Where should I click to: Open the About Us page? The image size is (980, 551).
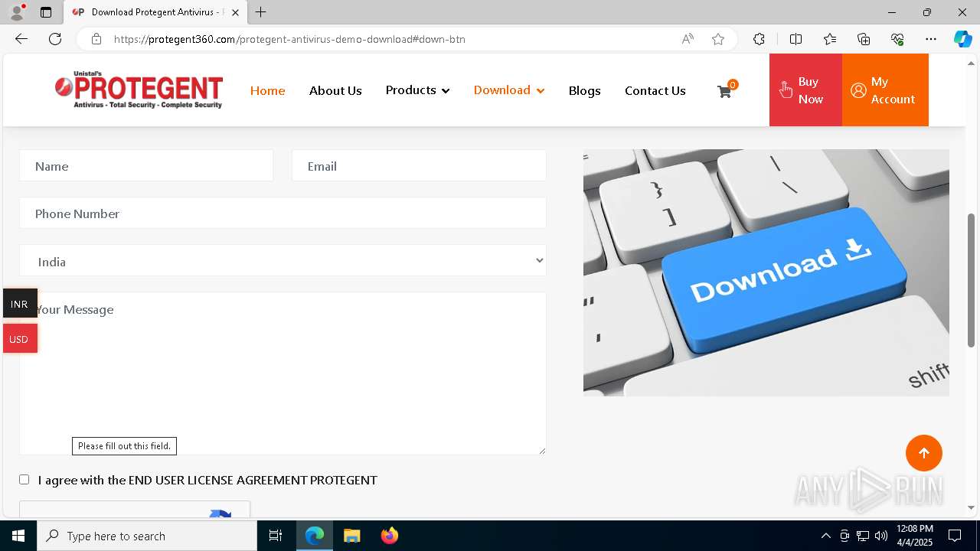335,90
